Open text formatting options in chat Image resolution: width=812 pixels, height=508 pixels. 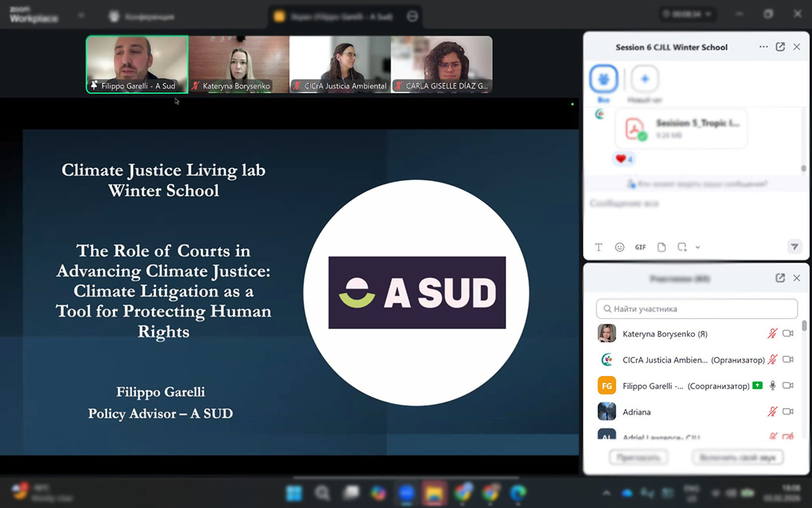click(x=599, y=247)
